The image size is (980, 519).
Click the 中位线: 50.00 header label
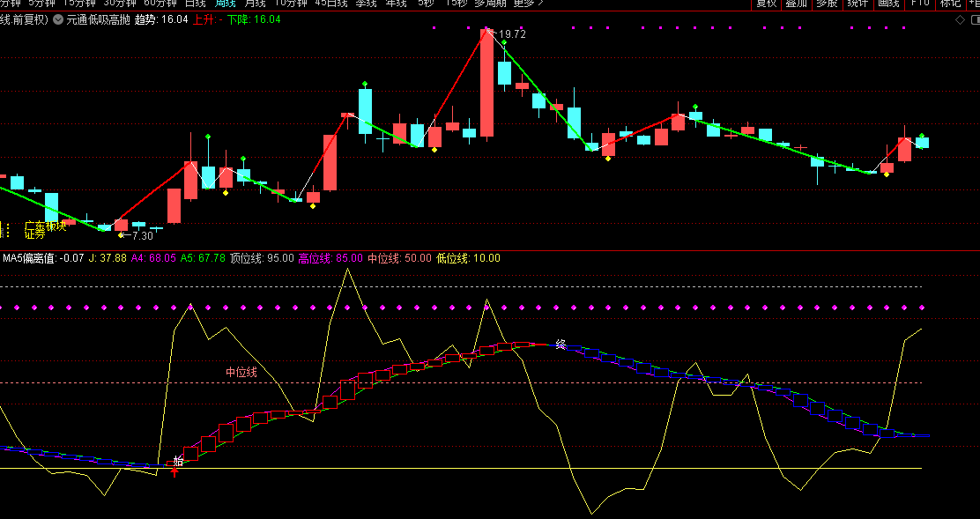[x=399, y=258]
